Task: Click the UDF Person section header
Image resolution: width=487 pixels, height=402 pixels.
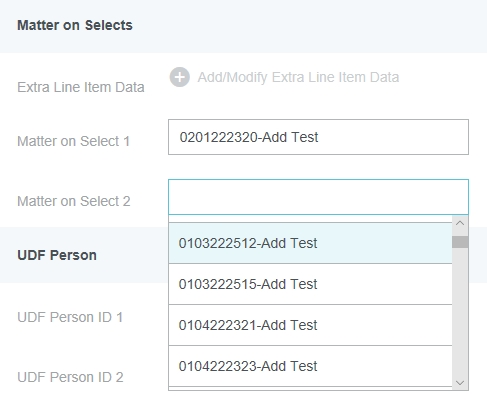Action: click(57, 255)
